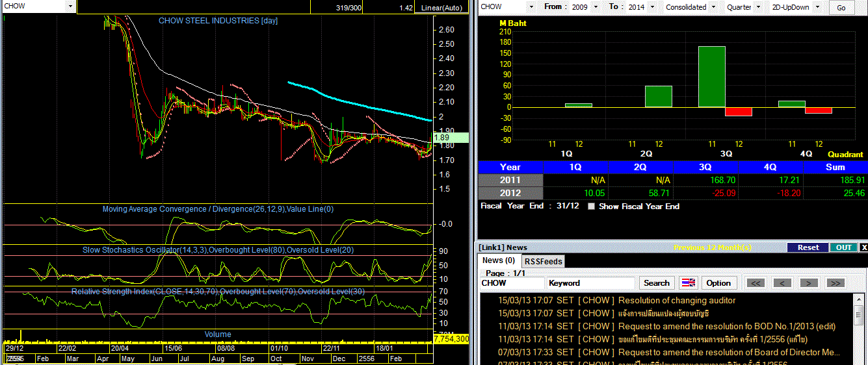The width and height of the screenshot is (868, 365).
Task: Jump to first news page with << button
Action: pyautogui.click(x=756, y=283)
